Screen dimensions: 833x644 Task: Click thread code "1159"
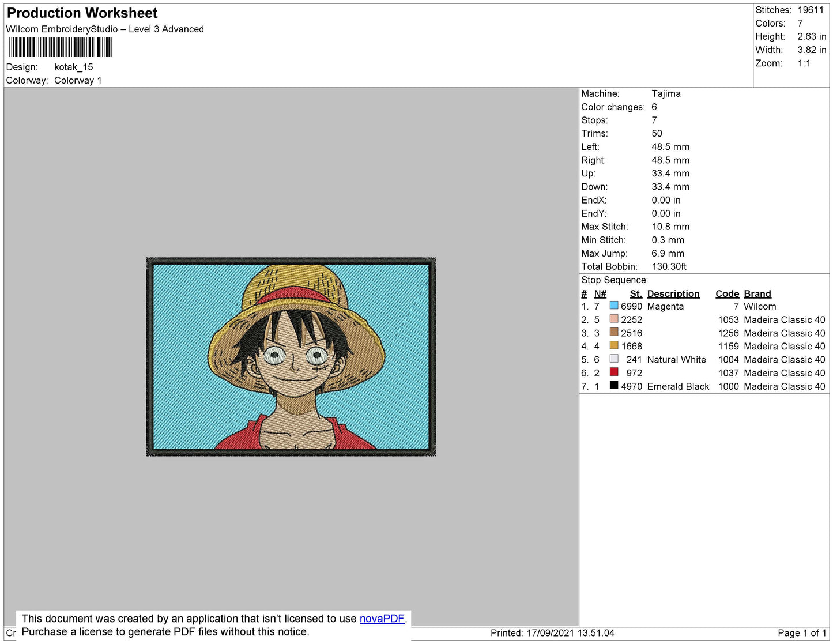click(728, 346)
